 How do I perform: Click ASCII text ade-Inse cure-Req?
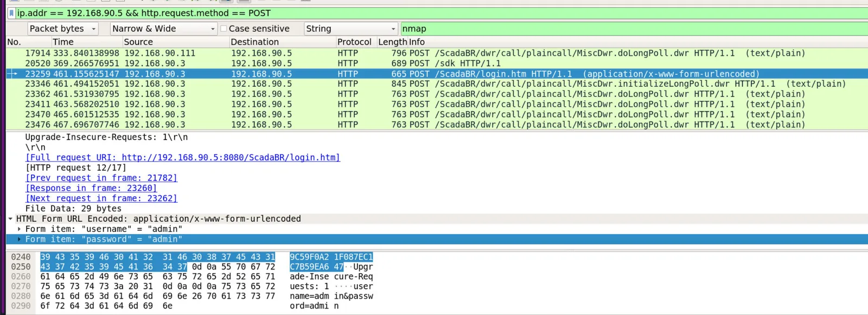pyautogui.click(x=331, y=277)
